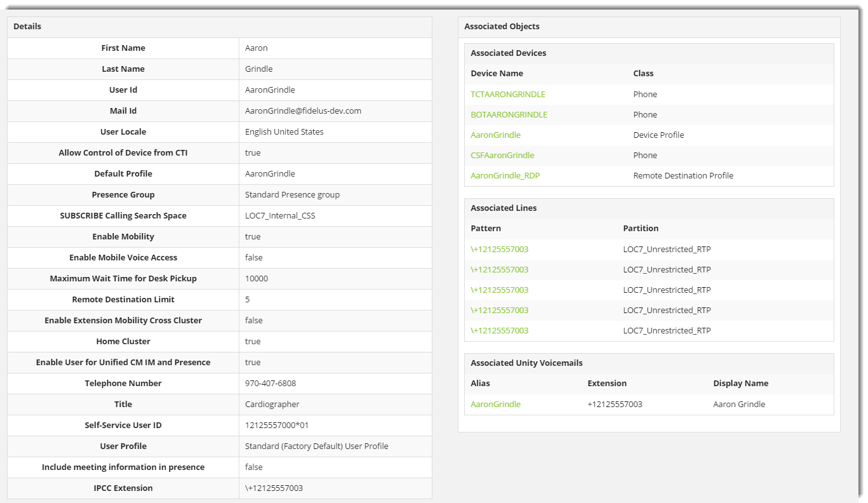Click the 'Phone' class in TCTAARONGRINDLE row

645,94
